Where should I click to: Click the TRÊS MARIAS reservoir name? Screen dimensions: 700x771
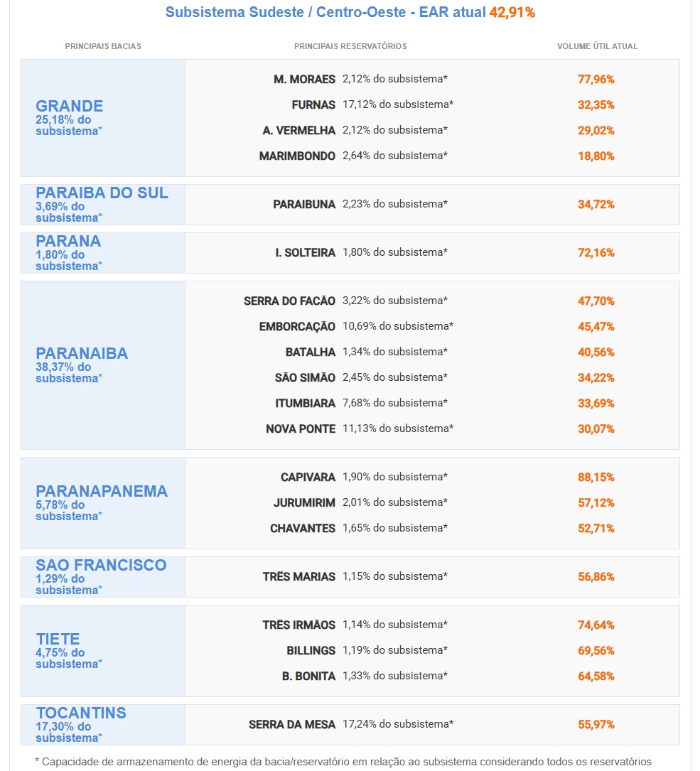[298, 577]
